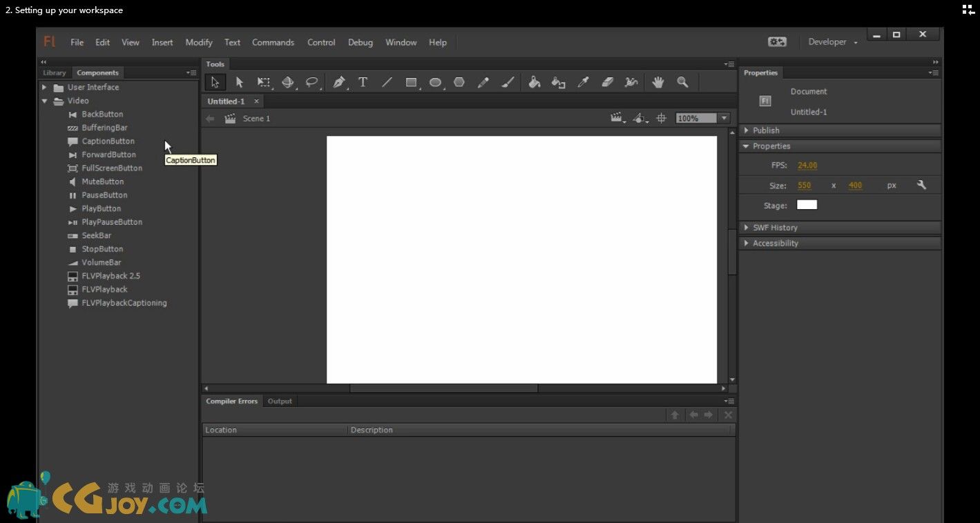Click the stage width value 550
Image resolution: width=980 pixels, height=523 pixels.
point(805,186)
